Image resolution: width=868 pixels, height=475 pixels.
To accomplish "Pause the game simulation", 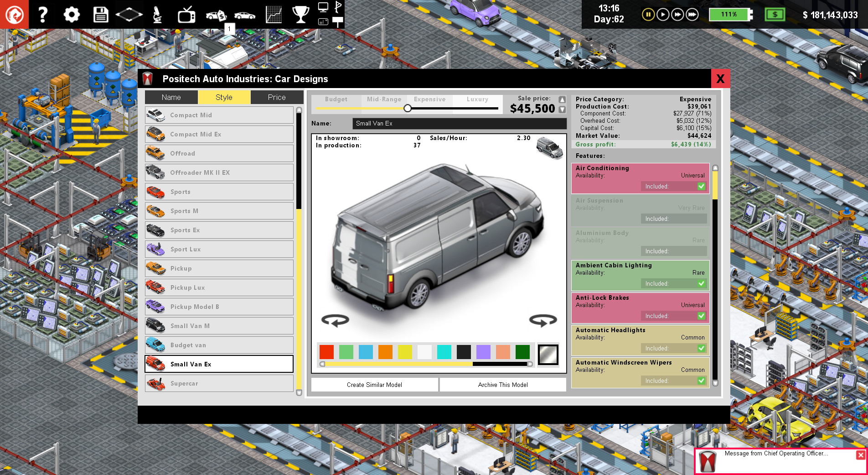I will point(648,15).
